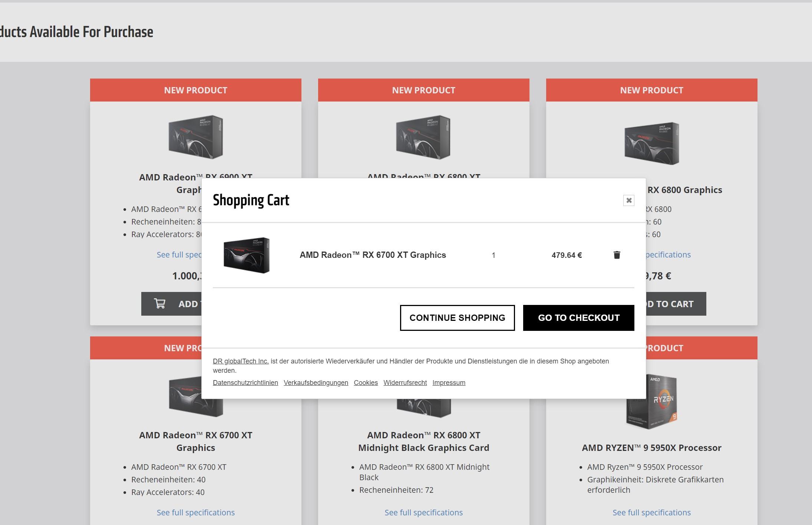Choose Continue Shopping

point(457,318)
